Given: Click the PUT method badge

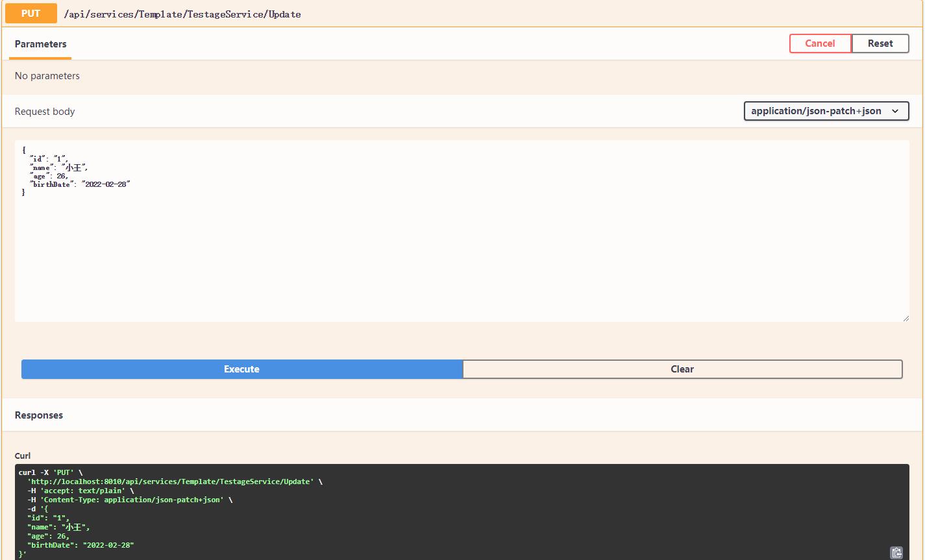Looking at the screenshot, I should (x=31, y=13).
